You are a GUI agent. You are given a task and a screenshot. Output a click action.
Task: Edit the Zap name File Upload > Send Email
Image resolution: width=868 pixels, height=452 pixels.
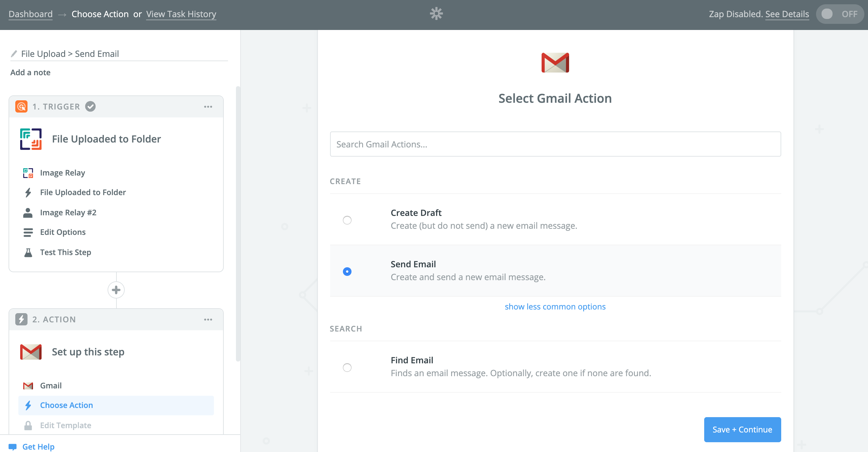pos(70,54)
